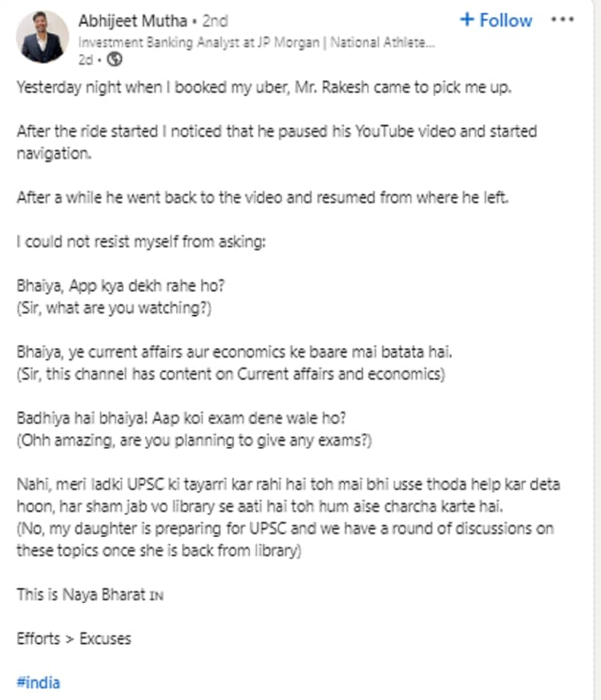Open the three-dot post options menu

[x=565, y=19]
